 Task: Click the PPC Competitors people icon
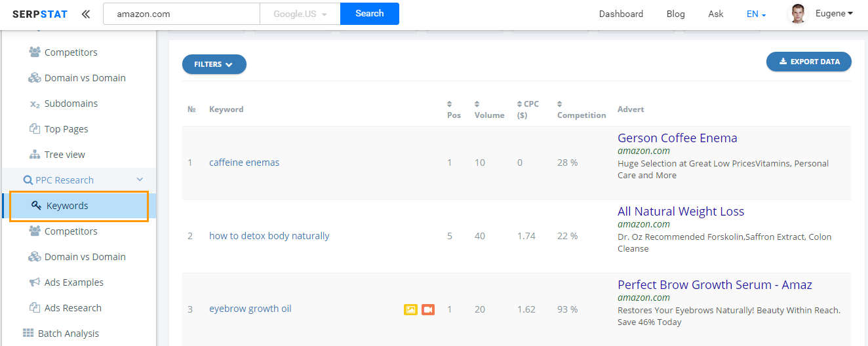35,231
